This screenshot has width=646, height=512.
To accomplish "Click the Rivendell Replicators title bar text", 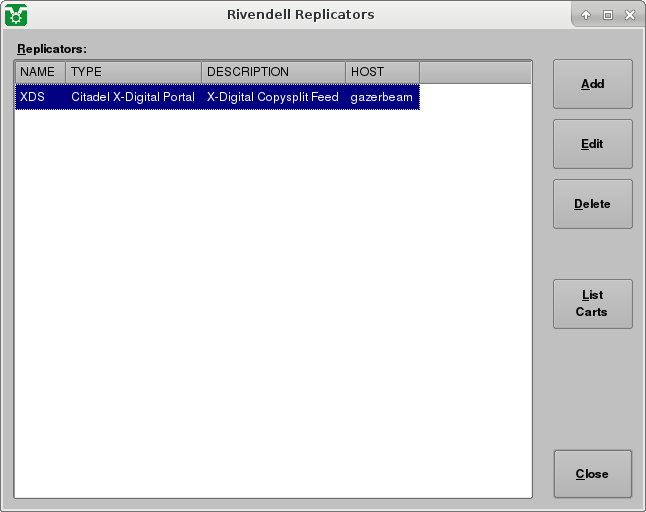I will tap(300, 15).
